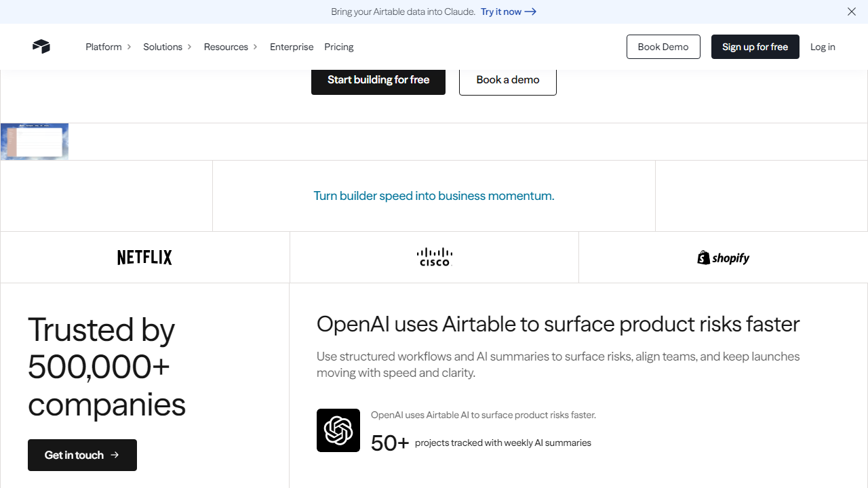Open the Enterprise page
Image resolution: width=868 pixels, height=488 pixels.
[x=292, y=47]
